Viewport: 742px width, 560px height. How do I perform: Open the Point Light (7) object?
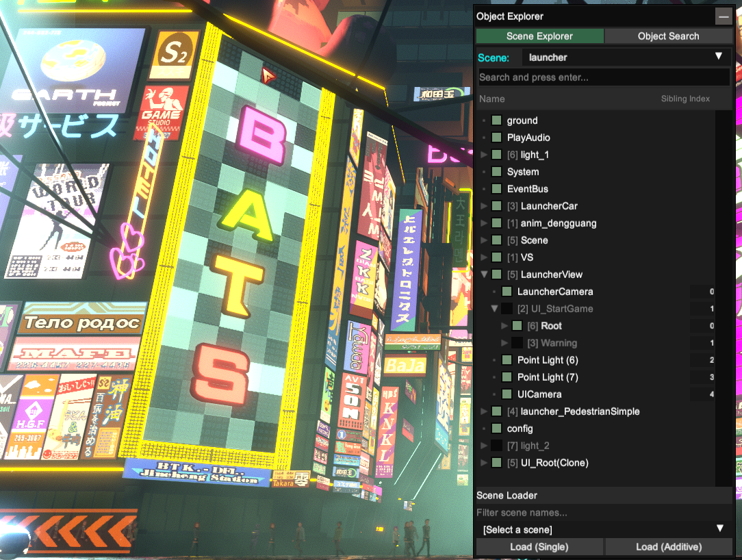tap(548, 377)
